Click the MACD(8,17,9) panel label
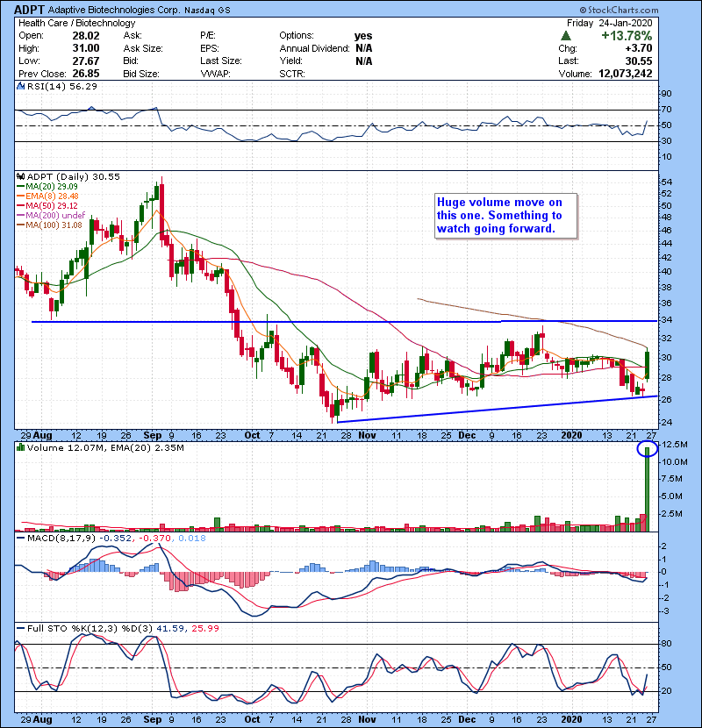 (61, 539)
